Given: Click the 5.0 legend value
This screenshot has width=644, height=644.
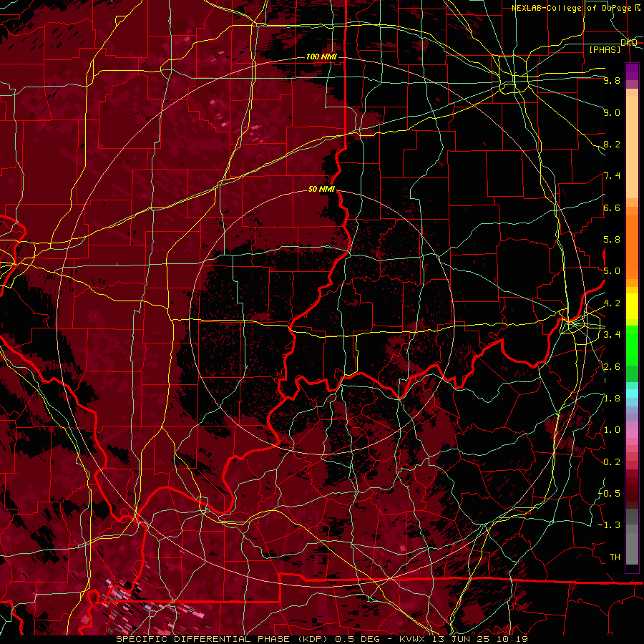Looking at the screenshot, I should [612, 271].
